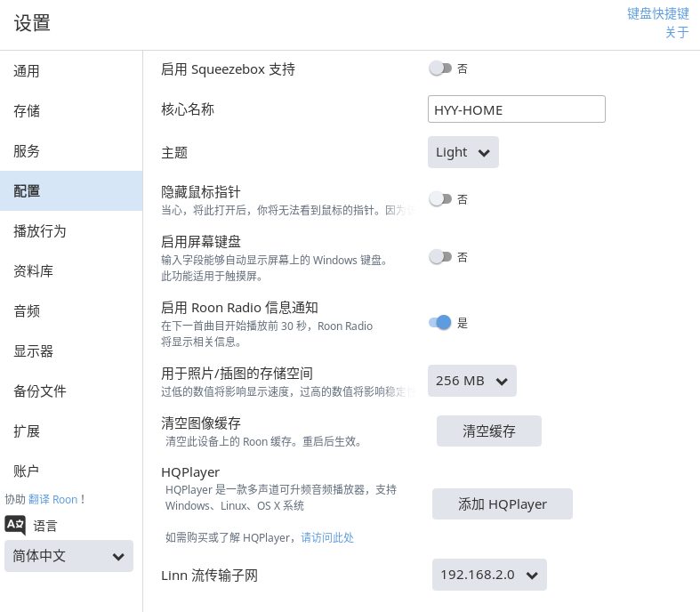The width and height of the screenshot is (700, 612).
Task: Open the Linn subnet 192.168.2.0 dropdown
Action: (x=488, y=575)
